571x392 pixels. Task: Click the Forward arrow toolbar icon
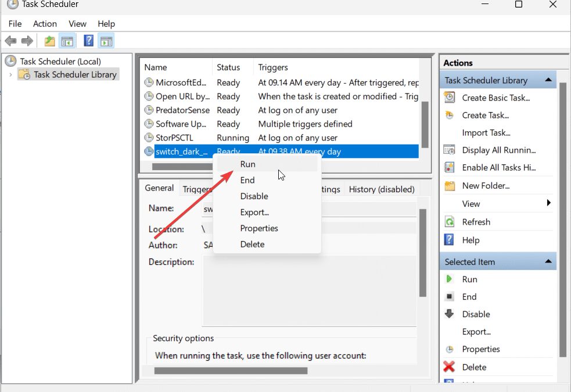tap(27, 41)
